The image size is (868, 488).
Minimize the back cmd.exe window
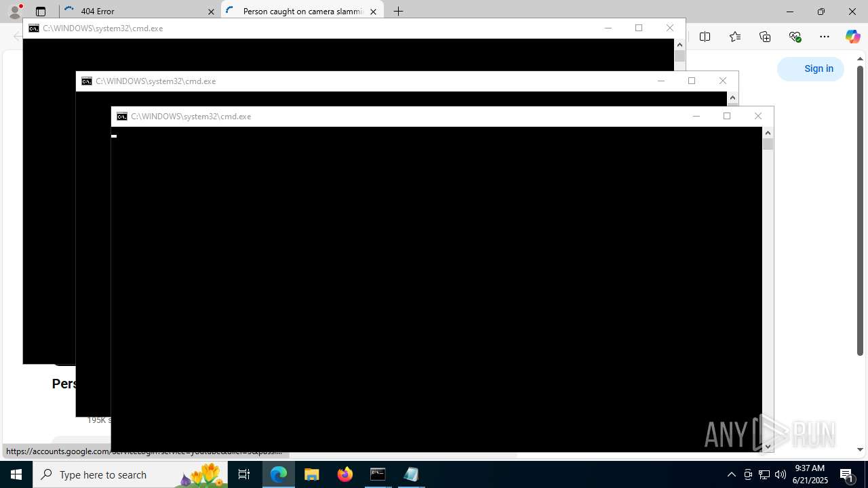pyautogui.click(x=608, y=28)
